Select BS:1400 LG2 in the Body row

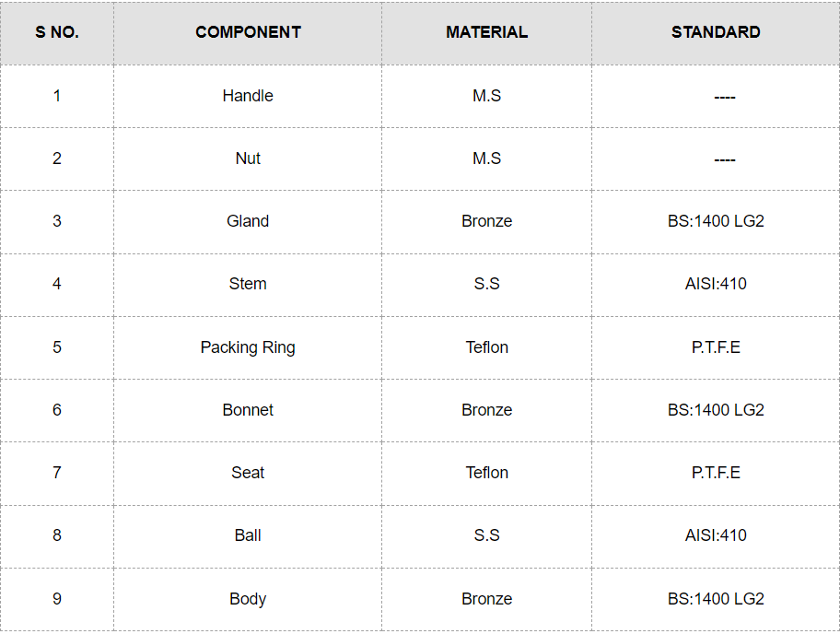point(716,599)
